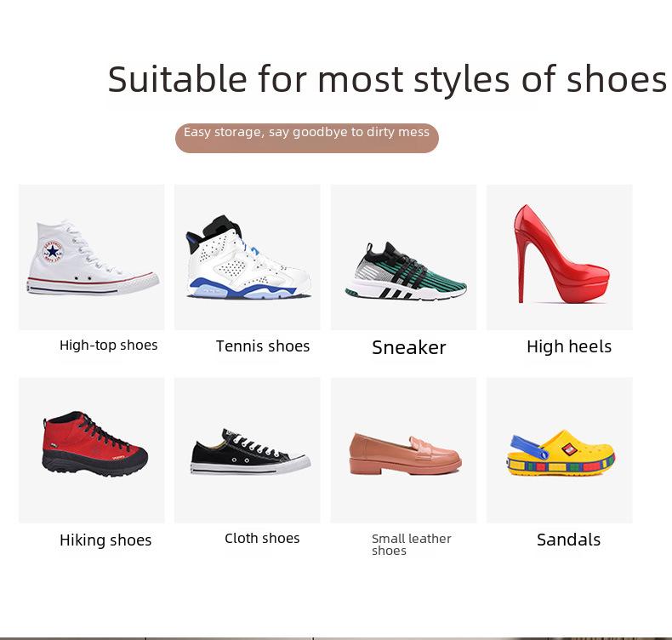The image size is (672, 640).
Task: Select the green striped sneaker image
Action: tap(403, 257)
